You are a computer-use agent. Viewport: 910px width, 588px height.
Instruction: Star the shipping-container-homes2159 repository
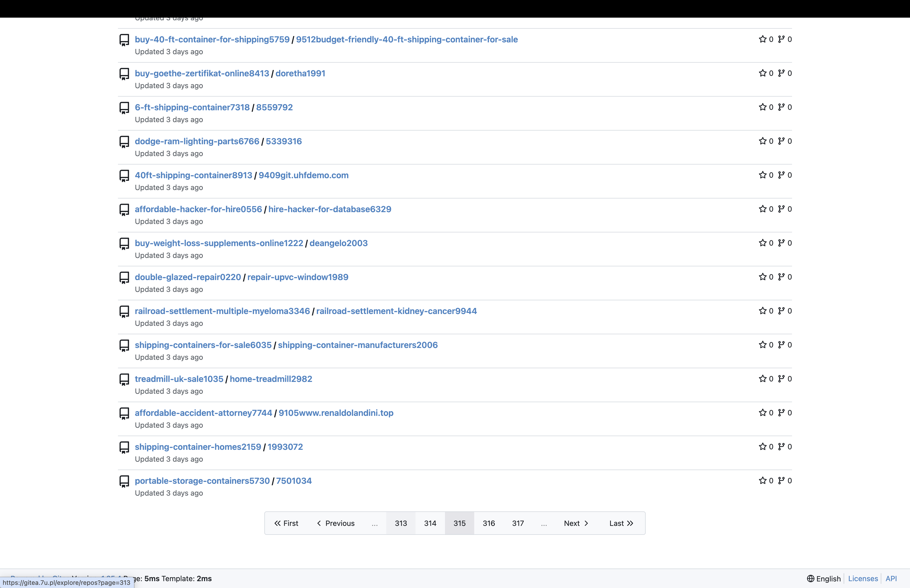763,447
